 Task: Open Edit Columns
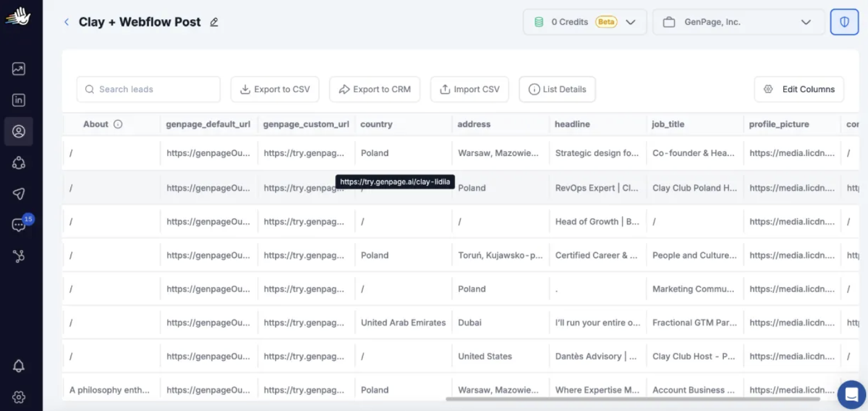799,89
